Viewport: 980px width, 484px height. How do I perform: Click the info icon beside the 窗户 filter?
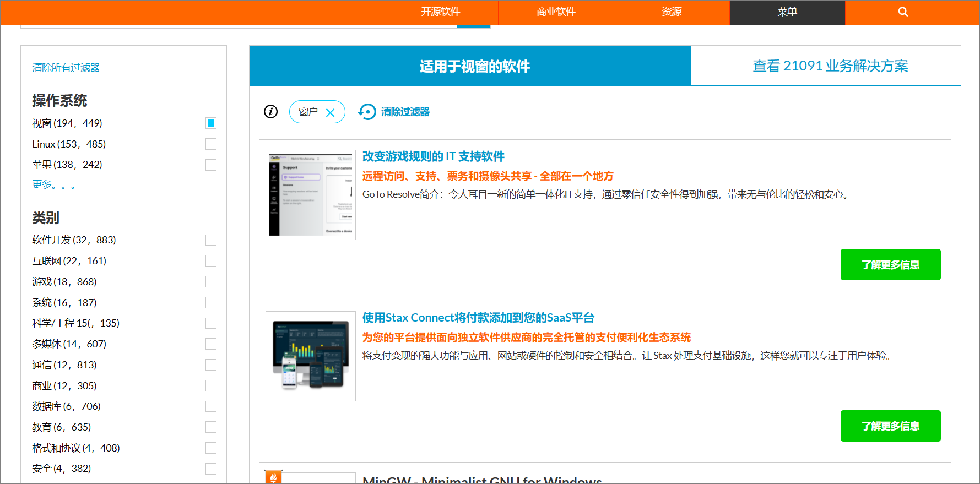pos(270,112)
